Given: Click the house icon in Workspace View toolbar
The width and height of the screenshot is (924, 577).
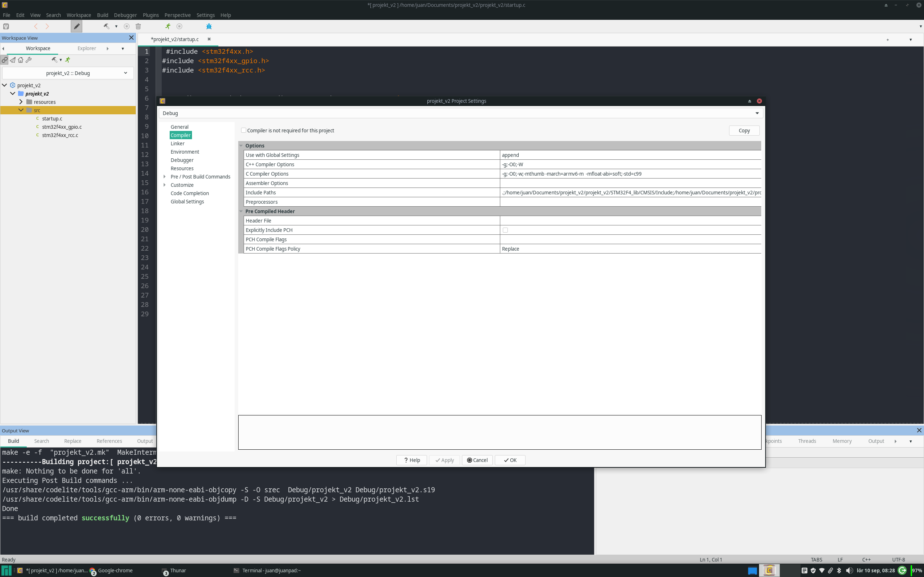Looking at the screenshot, I should [x=21, y=60].
